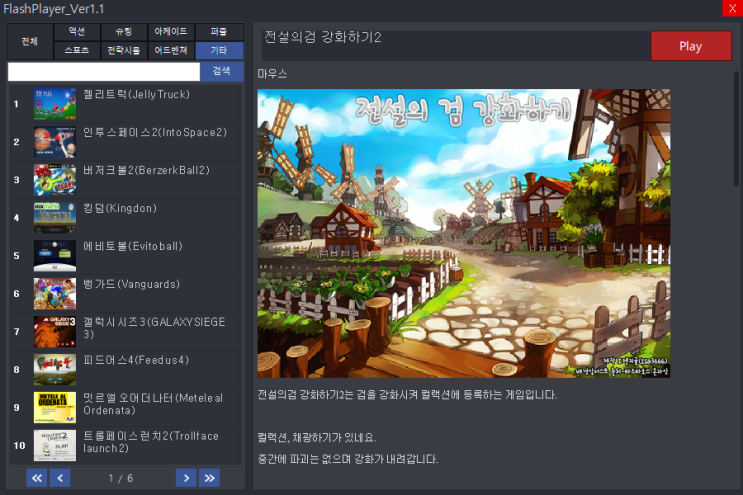Select the 액션 category tab
This screenshot has width=743, height=495.
pyautogui.click(x=77, y=32)
